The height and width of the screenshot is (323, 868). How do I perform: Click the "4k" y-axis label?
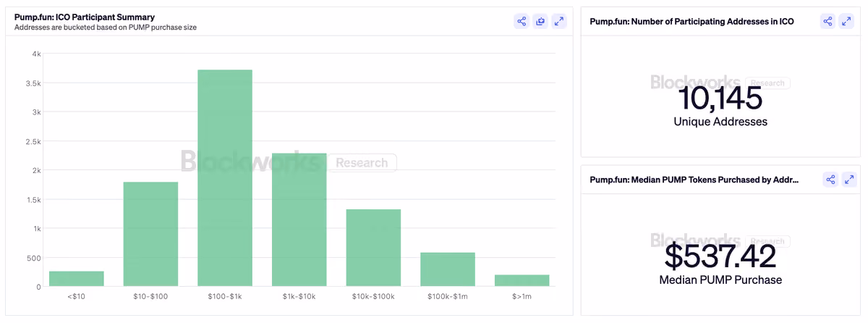(x=36, y=54)
